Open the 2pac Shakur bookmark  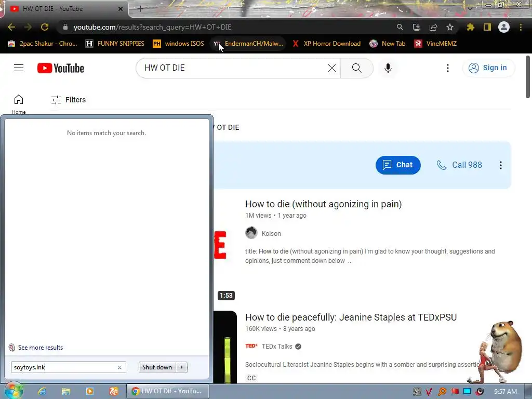click(x=43, y=44)
